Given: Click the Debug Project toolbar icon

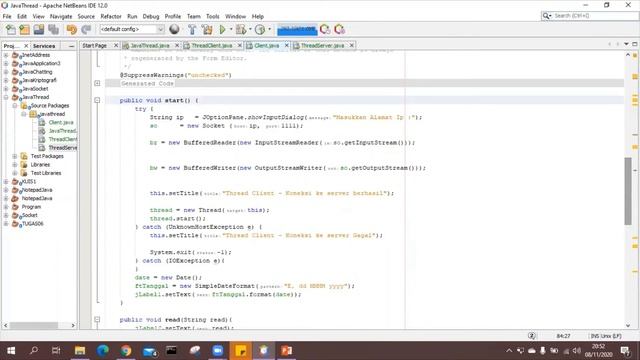Looking at the screenshot, I should 241,29.
